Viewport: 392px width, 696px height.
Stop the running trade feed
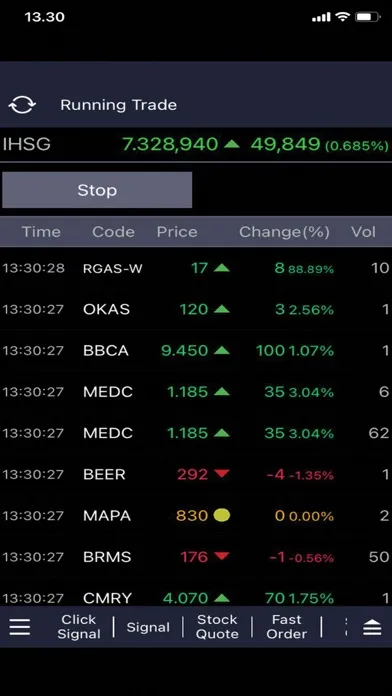coord(97,190)
